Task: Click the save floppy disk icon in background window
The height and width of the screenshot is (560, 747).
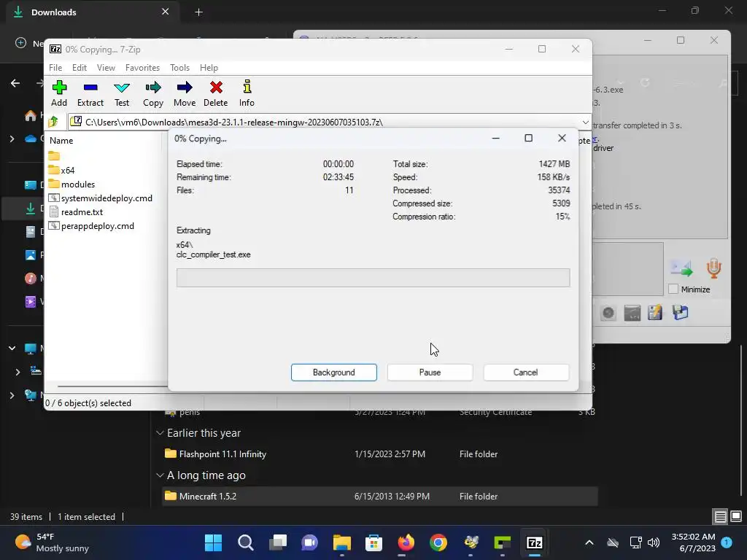Action: 681,313
